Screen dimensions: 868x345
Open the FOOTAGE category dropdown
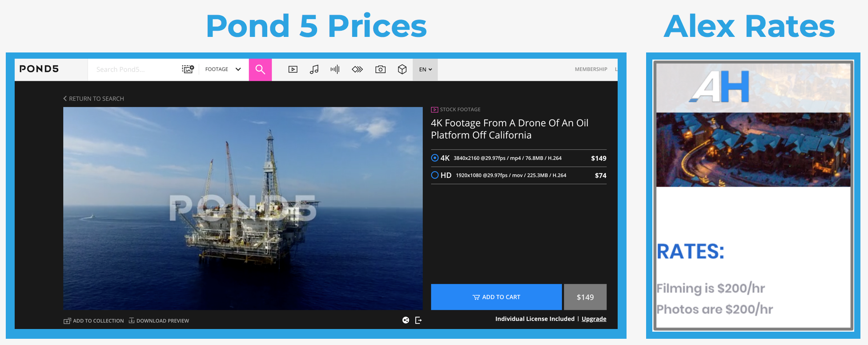point(223,69)
